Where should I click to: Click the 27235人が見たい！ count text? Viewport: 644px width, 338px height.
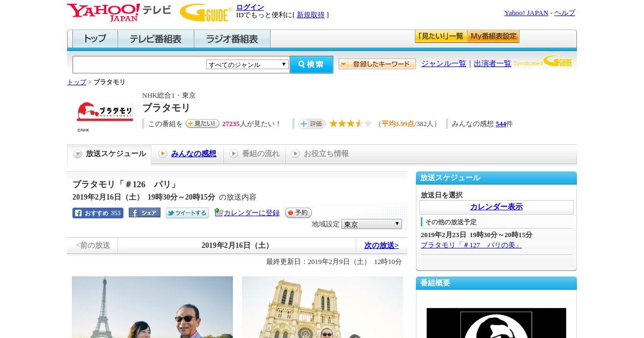pyautogui.click(x=252, y=124)
